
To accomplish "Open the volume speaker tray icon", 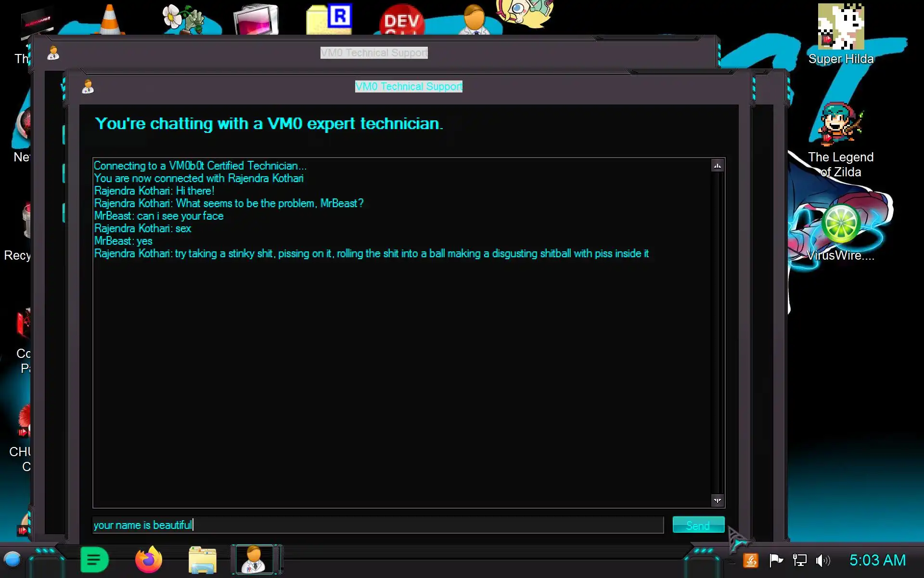I will [x=822, y=561].
